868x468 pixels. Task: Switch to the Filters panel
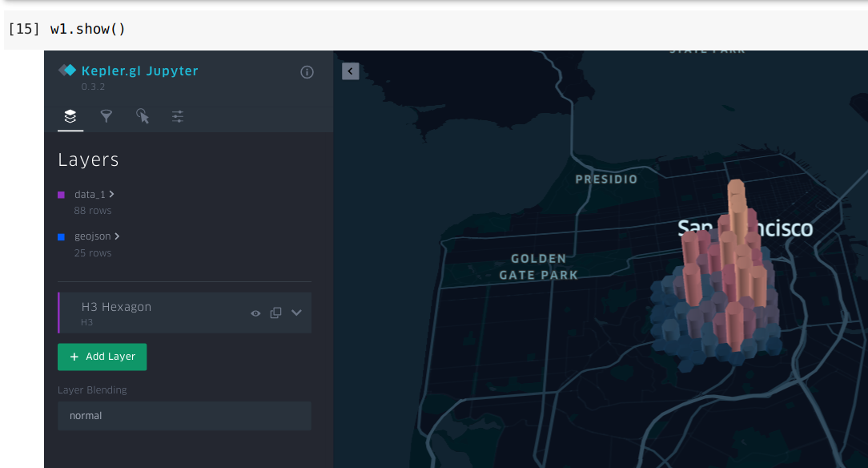coord(106,116)
